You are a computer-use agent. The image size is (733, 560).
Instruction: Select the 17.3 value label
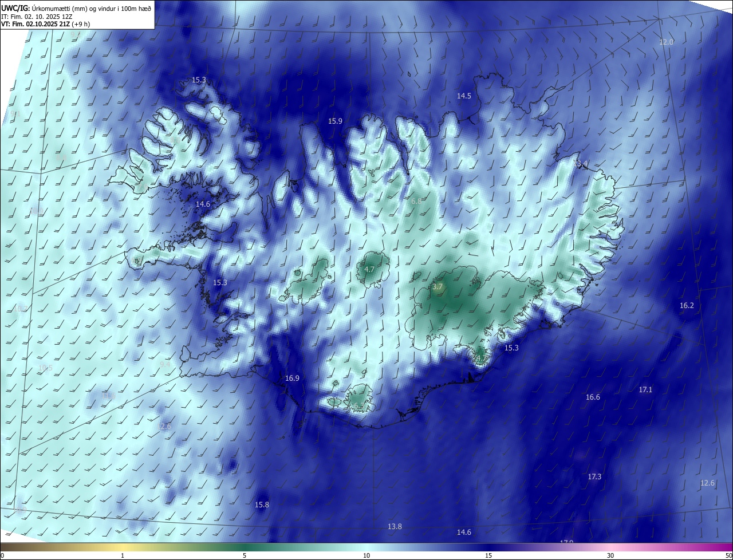pos(594,477)
